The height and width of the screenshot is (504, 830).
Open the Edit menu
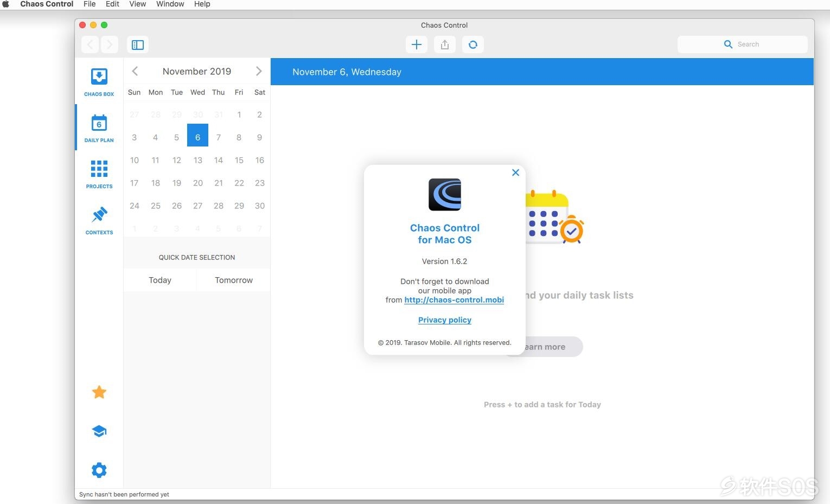tap(112, 4)
